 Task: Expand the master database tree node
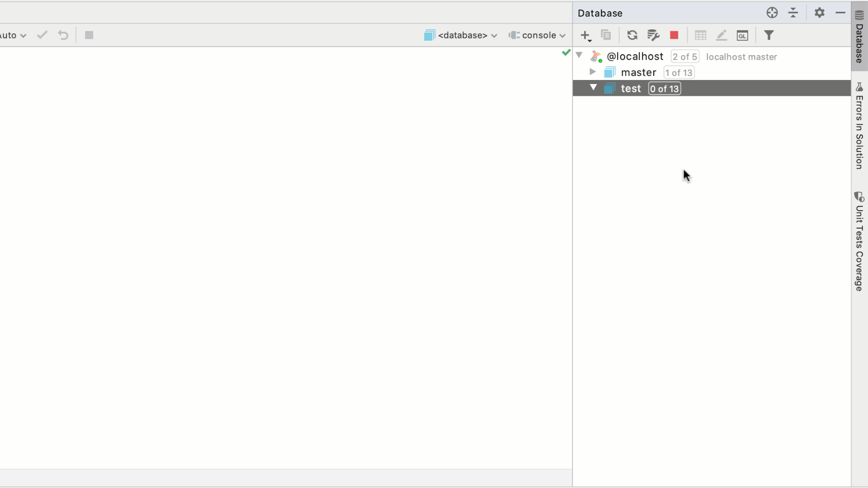pos(593,72)
